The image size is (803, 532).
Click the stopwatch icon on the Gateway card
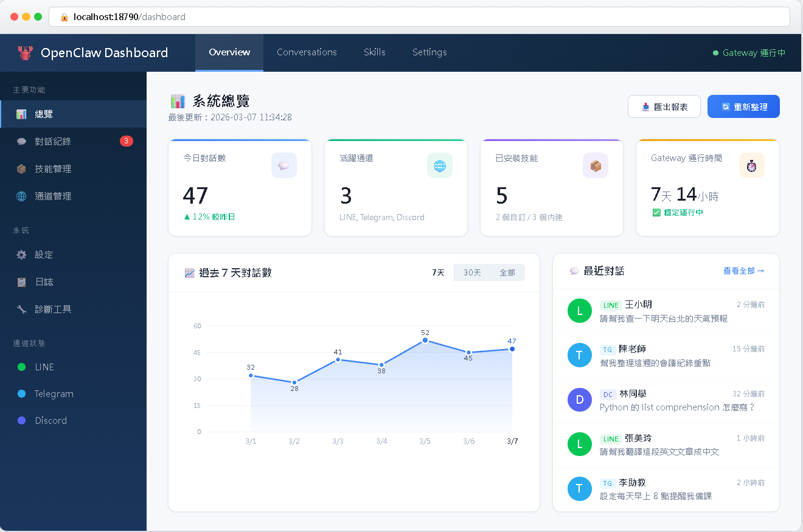click(x=752, y=165)
